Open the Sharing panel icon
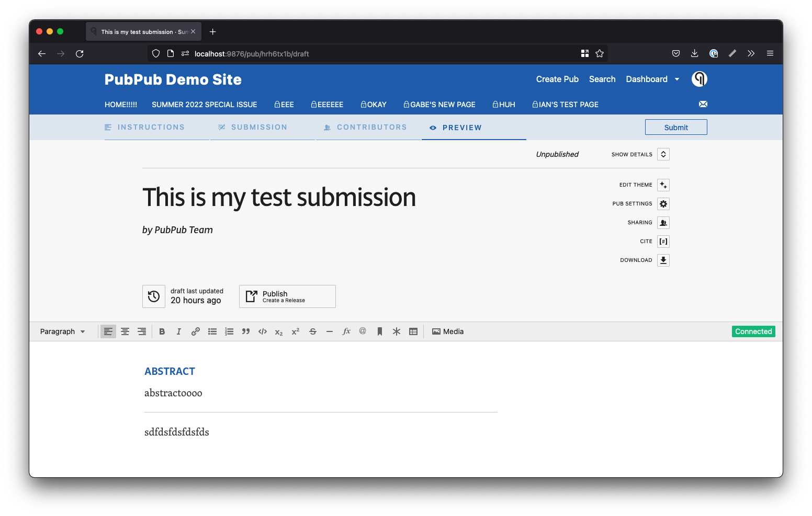Image resolution: width=812 pixels, height=516 pixels. click(663, 222)
